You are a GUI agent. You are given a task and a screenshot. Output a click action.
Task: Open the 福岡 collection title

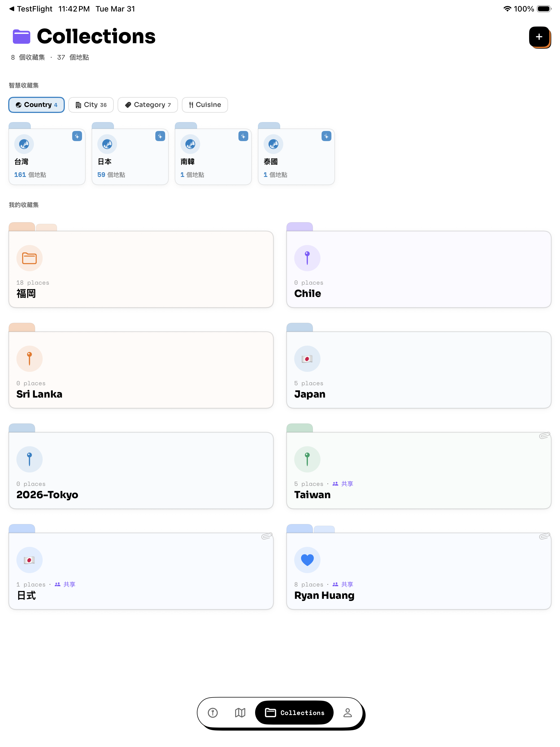point(26,293)
